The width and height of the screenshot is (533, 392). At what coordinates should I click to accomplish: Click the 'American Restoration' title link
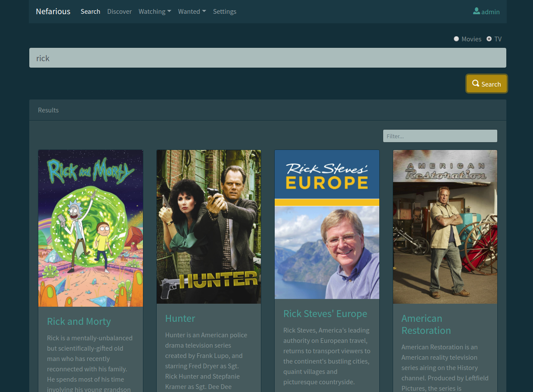pyautogui.click(x=426, y=324)
